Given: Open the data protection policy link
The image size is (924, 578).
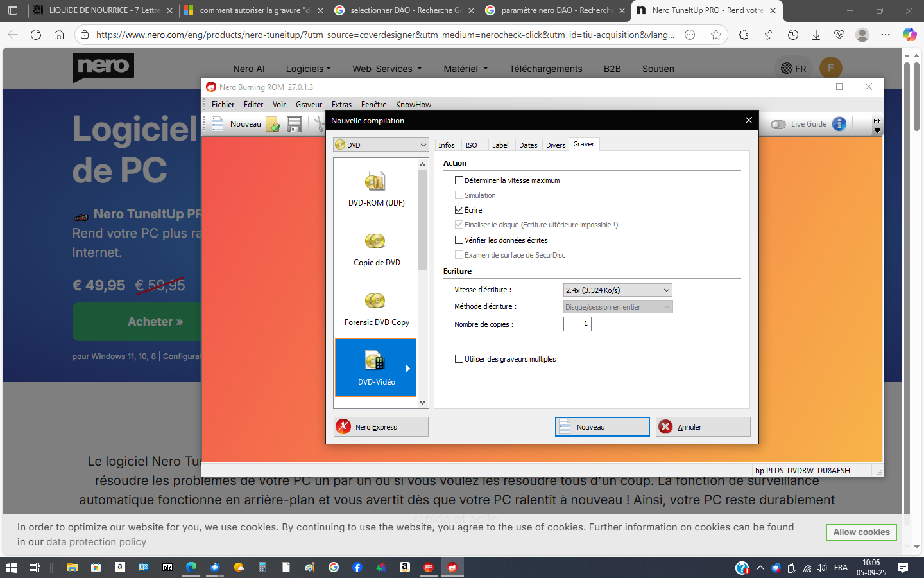Looking at the screenshot, I should [96, 542].
